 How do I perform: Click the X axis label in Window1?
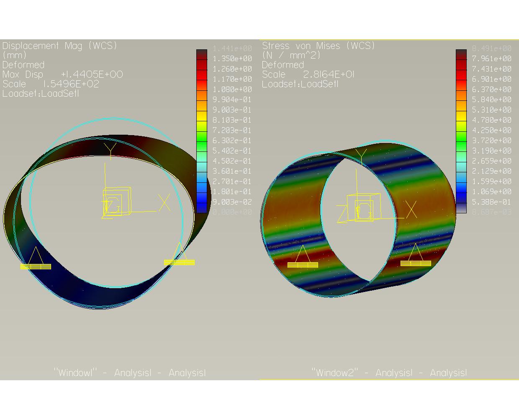click(x=164, y=202)
